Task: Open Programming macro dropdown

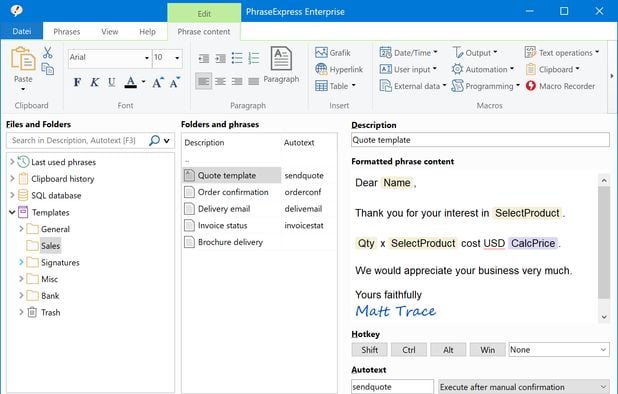Action: coord(517,85)
